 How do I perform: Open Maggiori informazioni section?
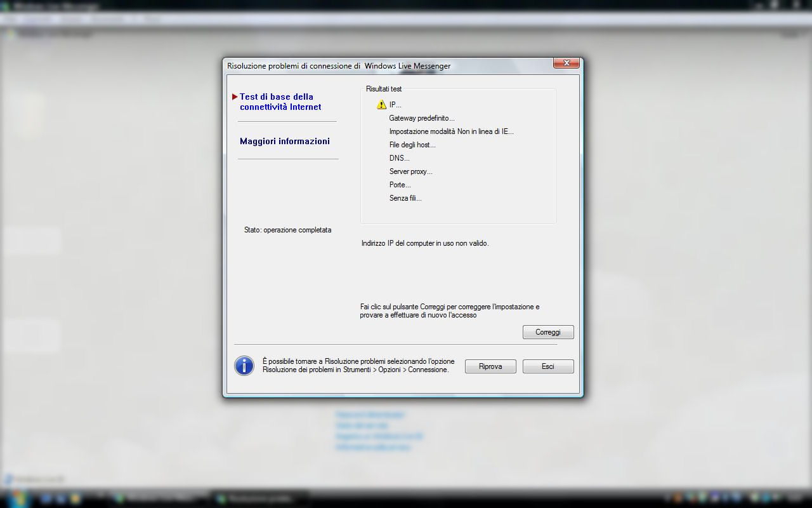coord(285,141)
